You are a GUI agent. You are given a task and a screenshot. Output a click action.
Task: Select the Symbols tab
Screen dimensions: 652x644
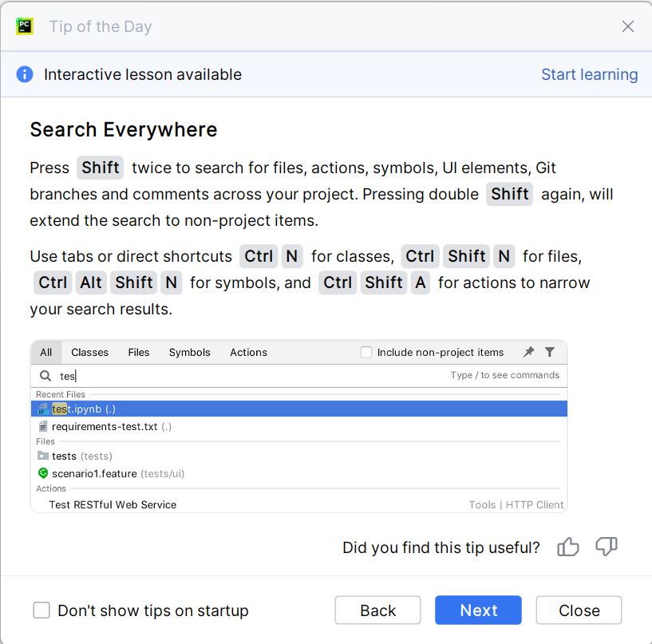(x=189, y=352)
